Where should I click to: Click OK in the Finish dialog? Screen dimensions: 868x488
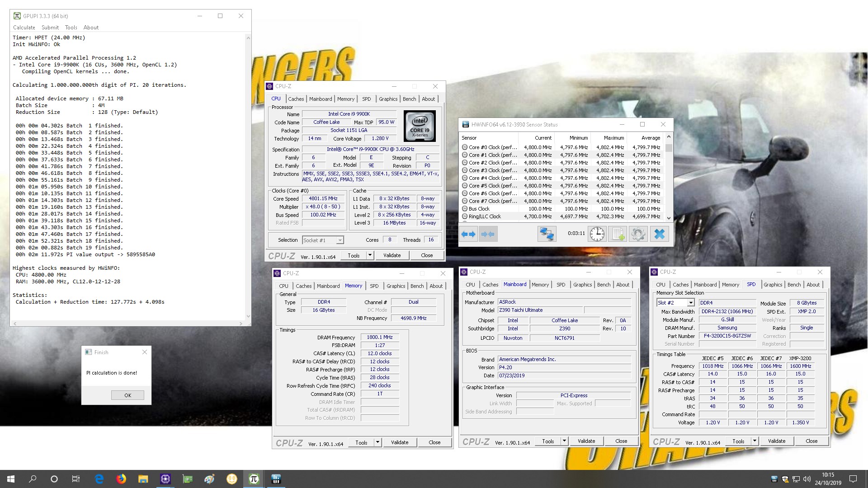tap(128, 395)
